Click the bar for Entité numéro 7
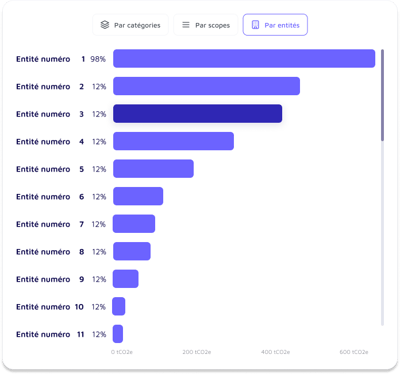The width and height of the screenshot is (400, 374). 134,224
